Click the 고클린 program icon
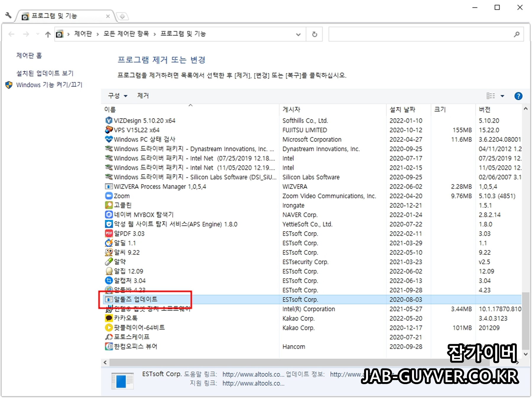 pos(109,205)
